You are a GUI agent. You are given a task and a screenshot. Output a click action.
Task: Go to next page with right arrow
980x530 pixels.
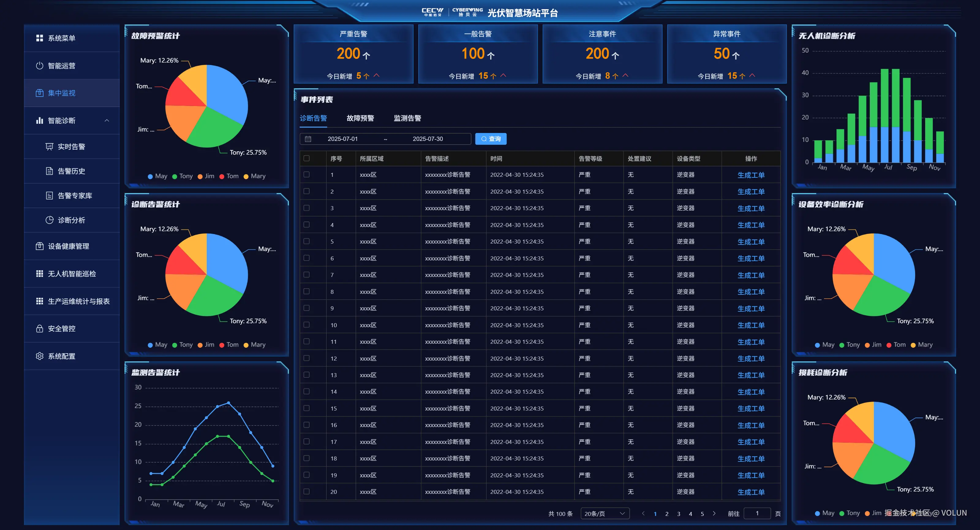714,513
